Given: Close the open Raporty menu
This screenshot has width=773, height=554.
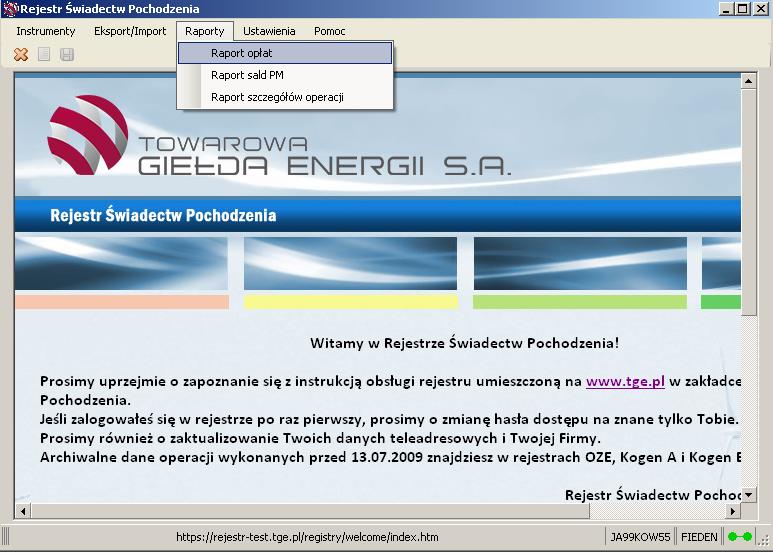Looking at the screenshot, I should (x=205, y=31).
